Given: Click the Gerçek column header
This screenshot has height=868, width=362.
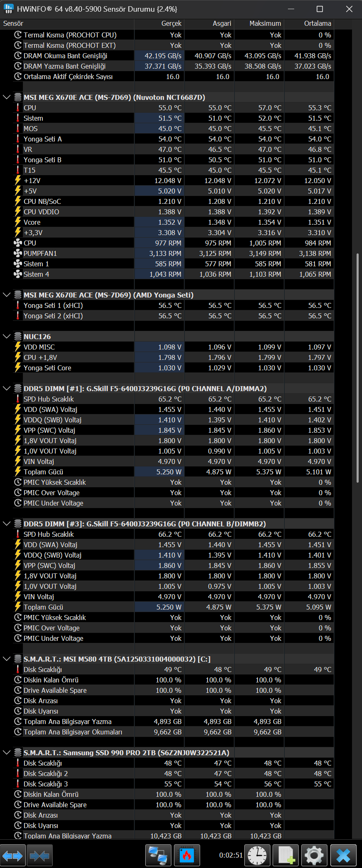Looking at the screenshot, I should (159, 24).
